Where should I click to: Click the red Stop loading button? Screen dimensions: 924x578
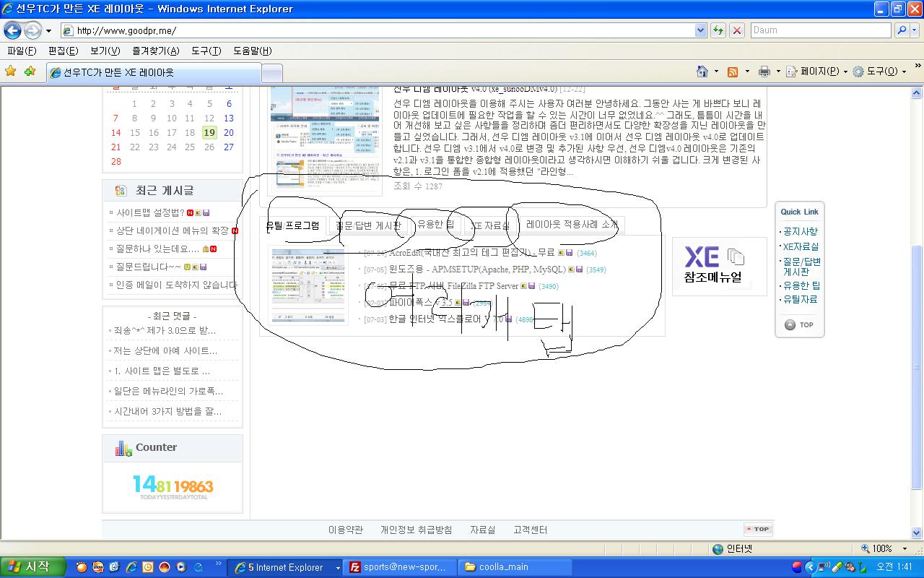[736, 30]
